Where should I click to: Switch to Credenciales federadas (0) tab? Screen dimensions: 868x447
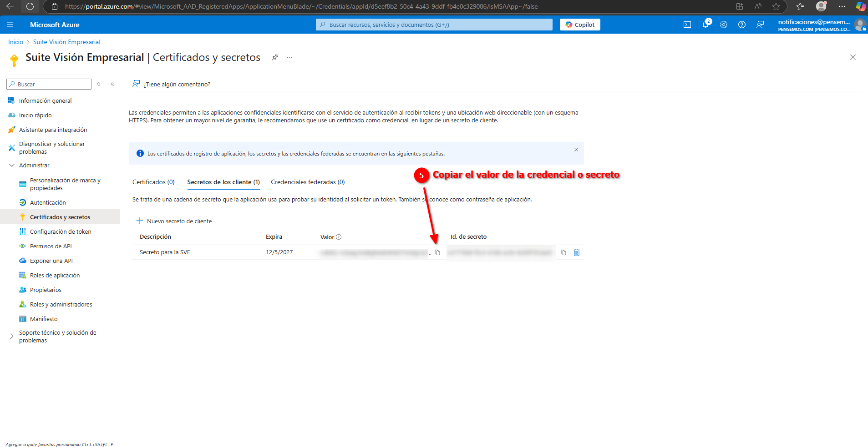[x=308, y=182]
